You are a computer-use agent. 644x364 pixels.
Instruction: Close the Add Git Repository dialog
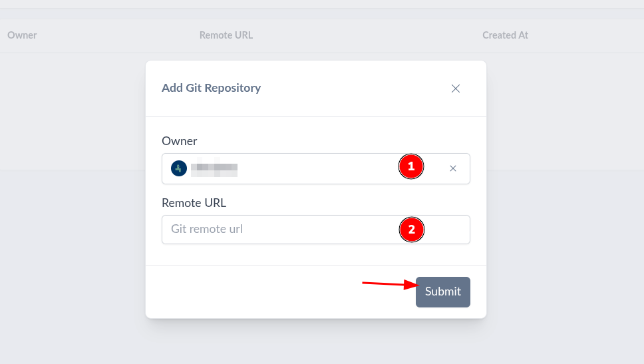pos(456,89)
